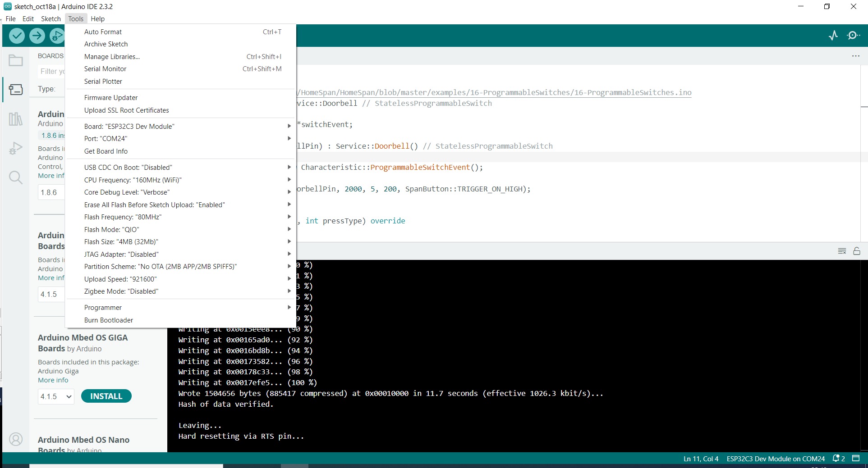The width and height of the screenshot is (868, 468).
Task: Follow the HomeSpan GitHub URL in code
Action: click(x=494, y=92)
